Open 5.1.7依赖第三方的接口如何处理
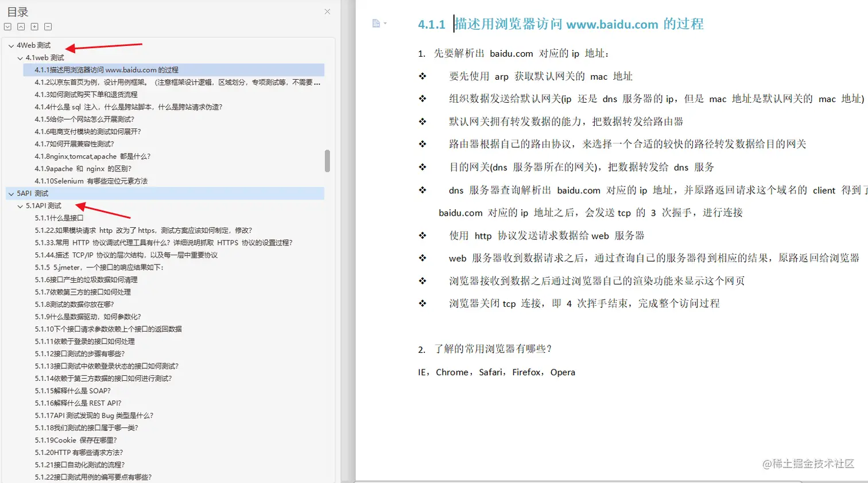Screen dimensions: 868x483 click(83, 292)
